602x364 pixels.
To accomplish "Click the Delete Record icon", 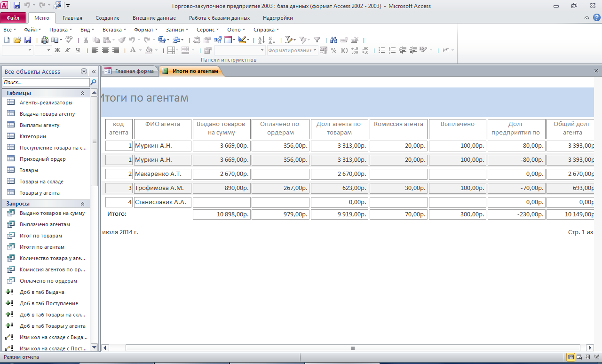I will point(356,40).
